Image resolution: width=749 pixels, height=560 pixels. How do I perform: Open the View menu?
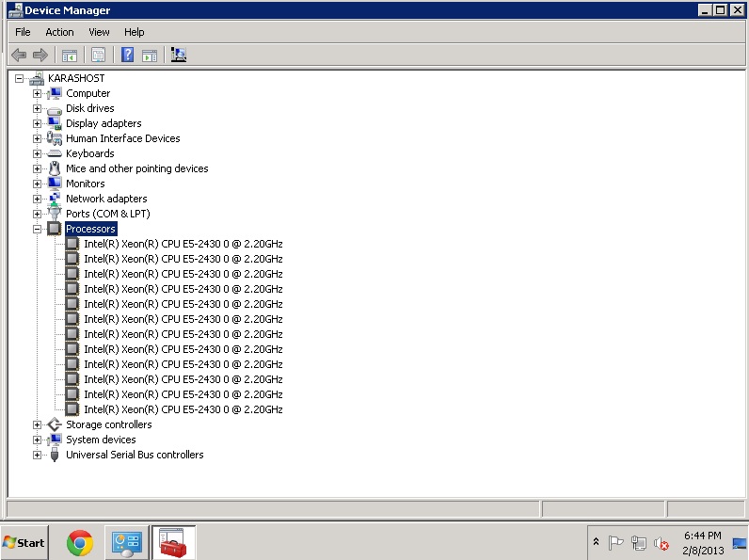click(x=99, y=32)
